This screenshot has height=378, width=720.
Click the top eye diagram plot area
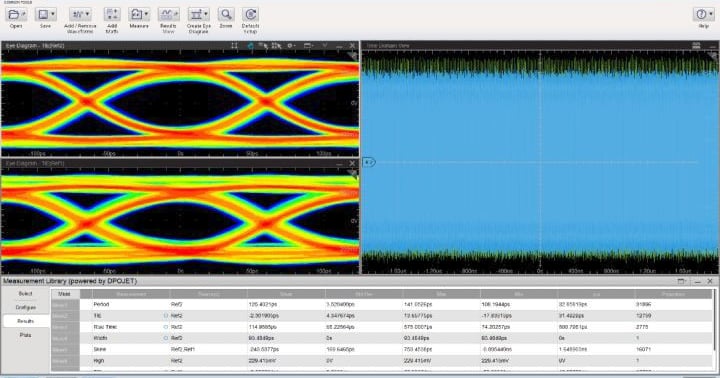coord(180,103)
